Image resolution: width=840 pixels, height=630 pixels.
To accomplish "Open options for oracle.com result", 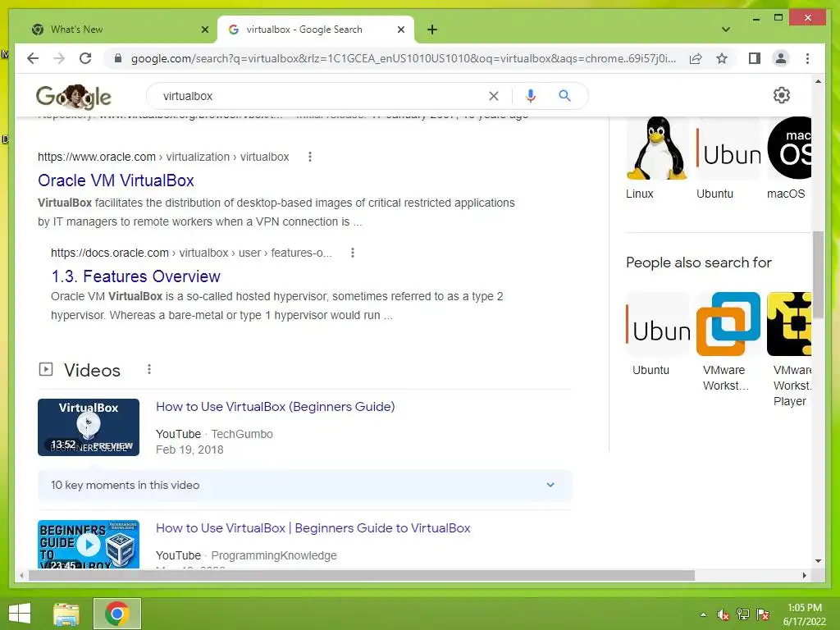I will point(309,157).
